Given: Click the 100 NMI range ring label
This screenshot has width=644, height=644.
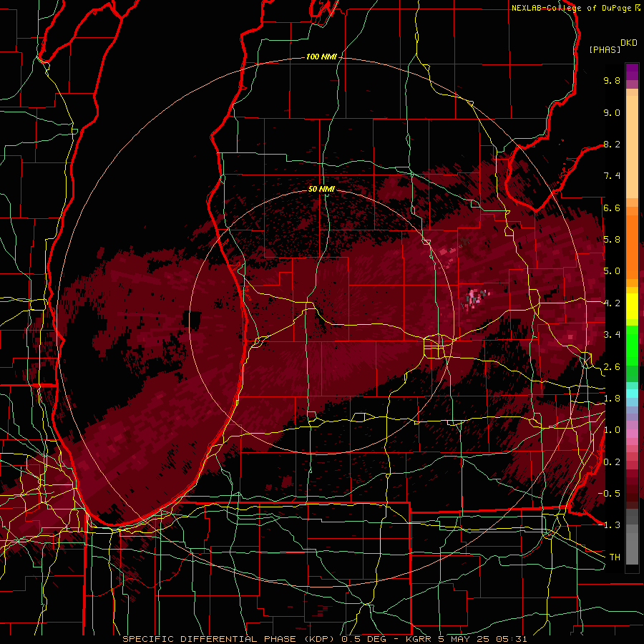Looking at the screenshot, I should (321, 57).
